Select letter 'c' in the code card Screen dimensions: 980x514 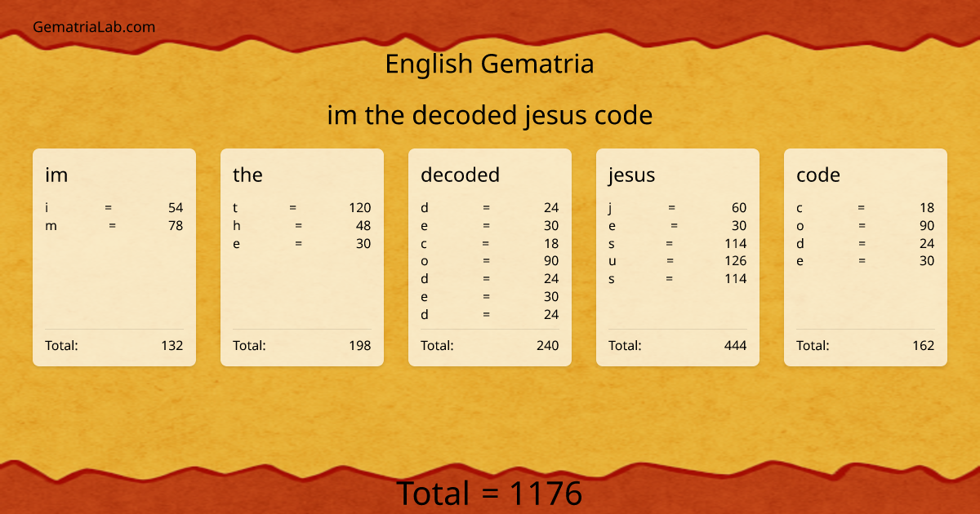(800, 207)
